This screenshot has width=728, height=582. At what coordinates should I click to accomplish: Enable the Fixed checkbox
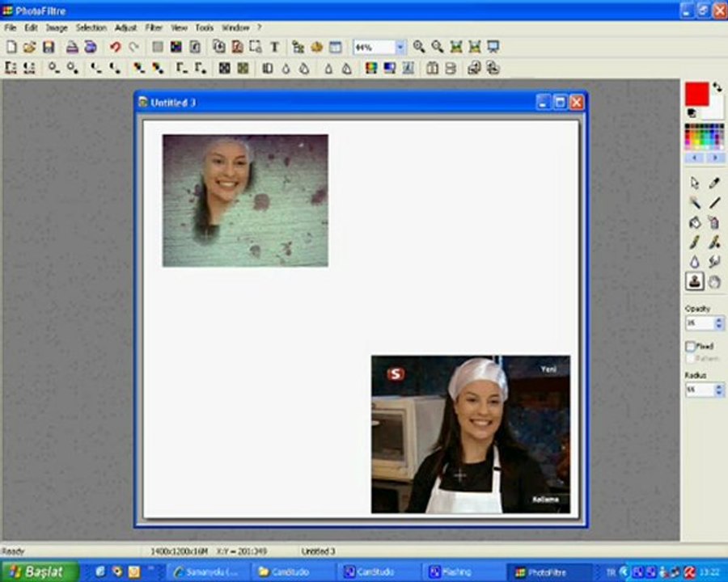691,346
